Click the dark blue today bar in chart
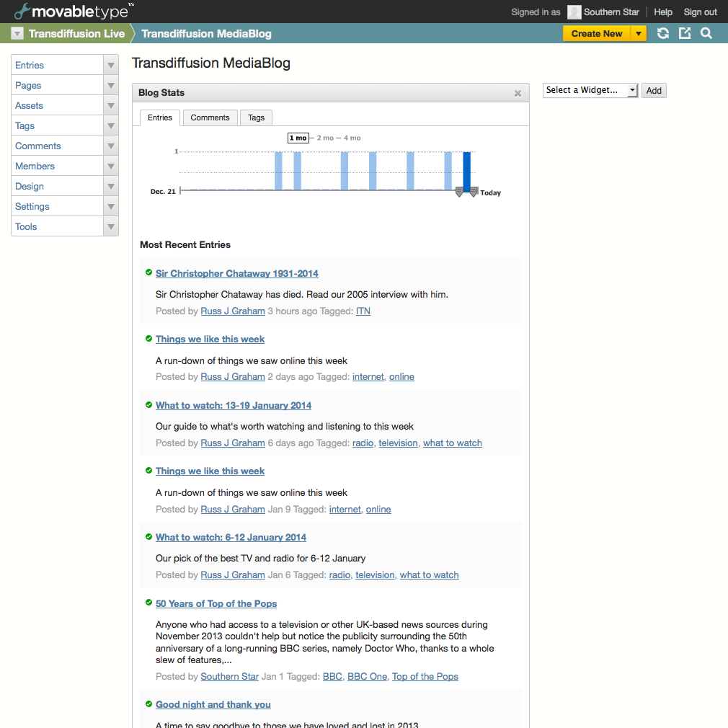Image resolution: width=728 pixels, height=728 pixels. (466, 171)
